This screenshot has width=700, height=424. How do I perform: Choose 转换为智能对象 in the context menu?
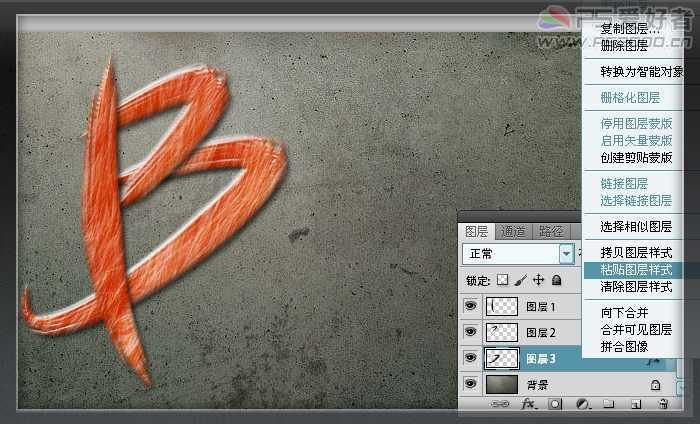pos(642,71)
